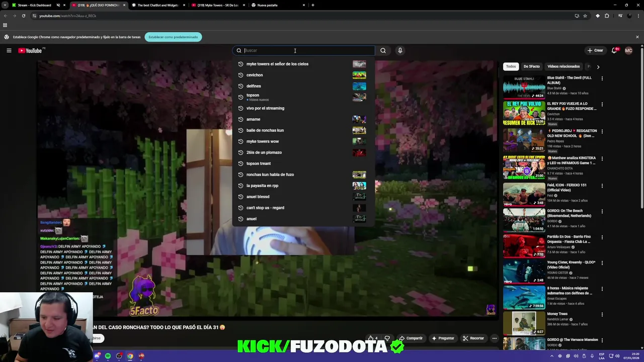Image resolution: width=644 pixels, height=362 pixels.
Task: Select the 'Todos' filter chip
Action: pyautogui.click(x=511, y=66)
